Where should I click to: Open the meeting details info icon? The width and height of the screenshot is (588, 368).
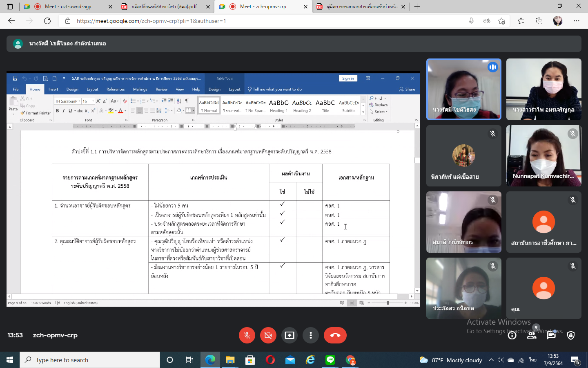click(x=512, y=335)
